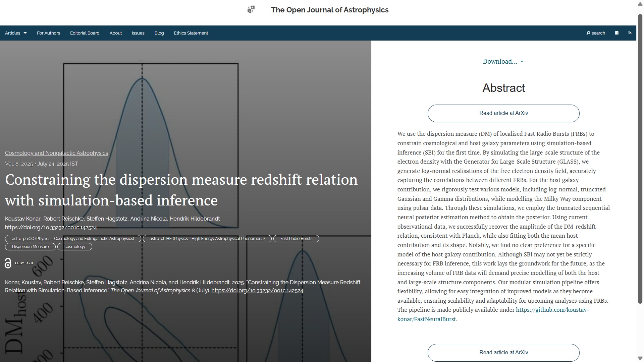
Task: Open the Download... dropdown
Action: click(x=503, y=61)
